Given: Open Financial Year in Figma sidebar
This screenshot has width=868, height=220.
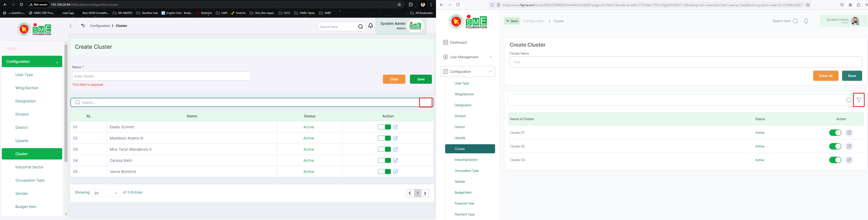Looking at the screenshot, I should click(x=464, y=203).
